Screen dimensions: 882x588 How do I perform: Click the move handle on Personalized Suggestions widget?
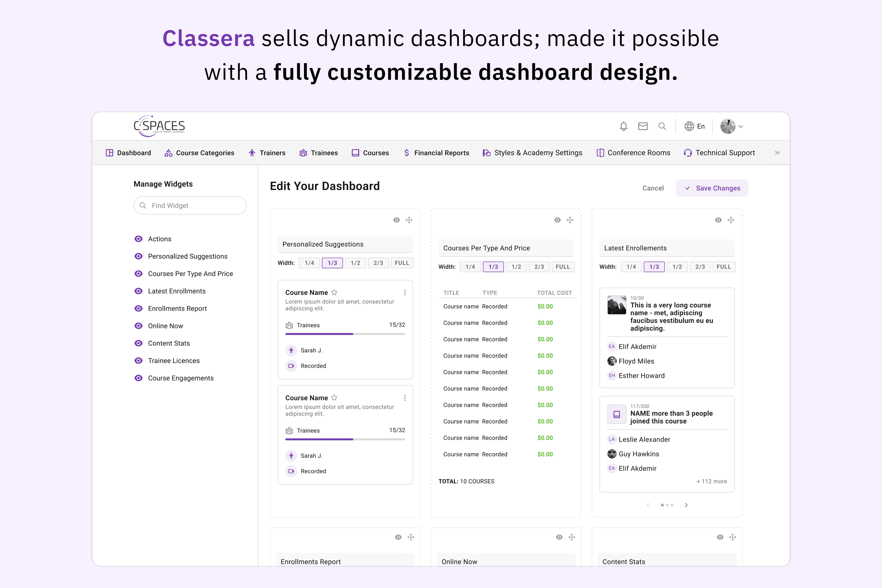pyautogui.click(x=409, y=220)
